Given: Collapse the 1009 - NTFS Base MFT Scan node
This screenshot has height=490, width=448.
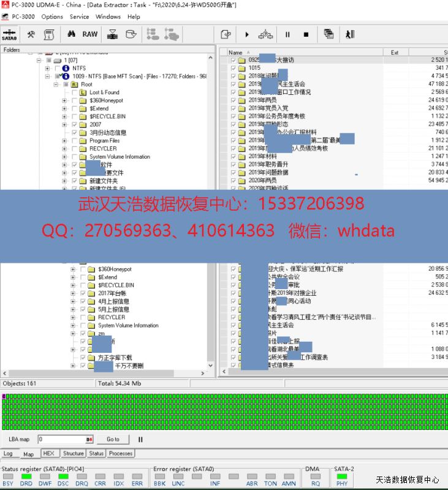Looking at the screenshot, I should [x=48, y=77].
